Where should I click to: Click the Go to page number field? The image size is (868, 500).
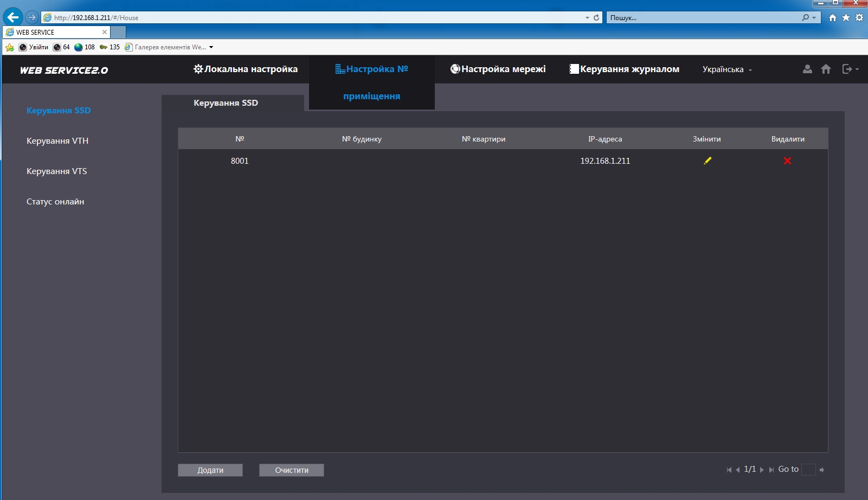[808, 470]
